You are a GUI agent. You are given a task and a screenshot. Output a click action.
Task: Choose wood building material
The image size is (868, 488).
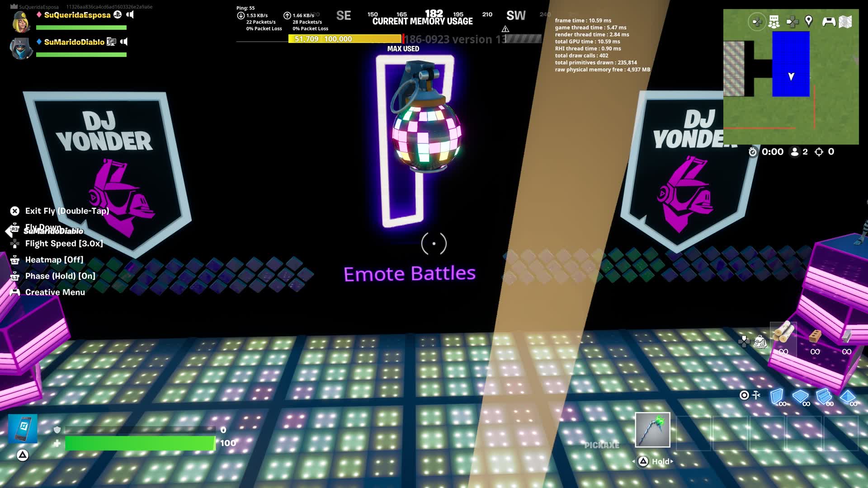(783, 334)
